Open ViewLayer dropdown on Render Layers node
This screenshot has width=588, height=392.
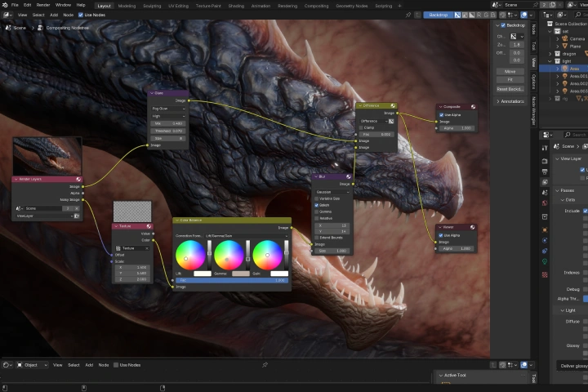[44, 216]
